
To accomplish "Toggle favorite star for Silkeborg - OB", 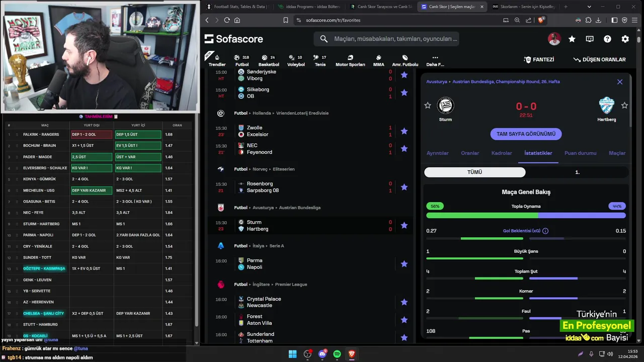I will pyautogui.click(x=404, y=93).
